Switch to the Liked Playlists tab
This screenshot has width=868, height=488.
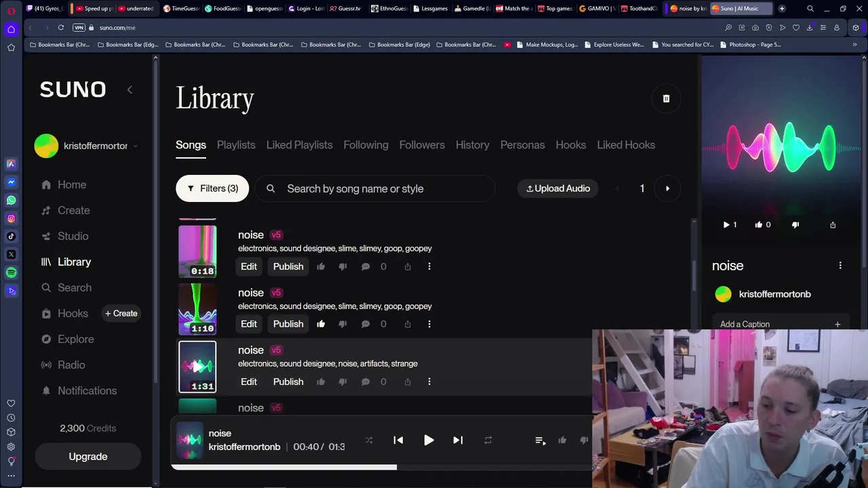tap(299, 144)
